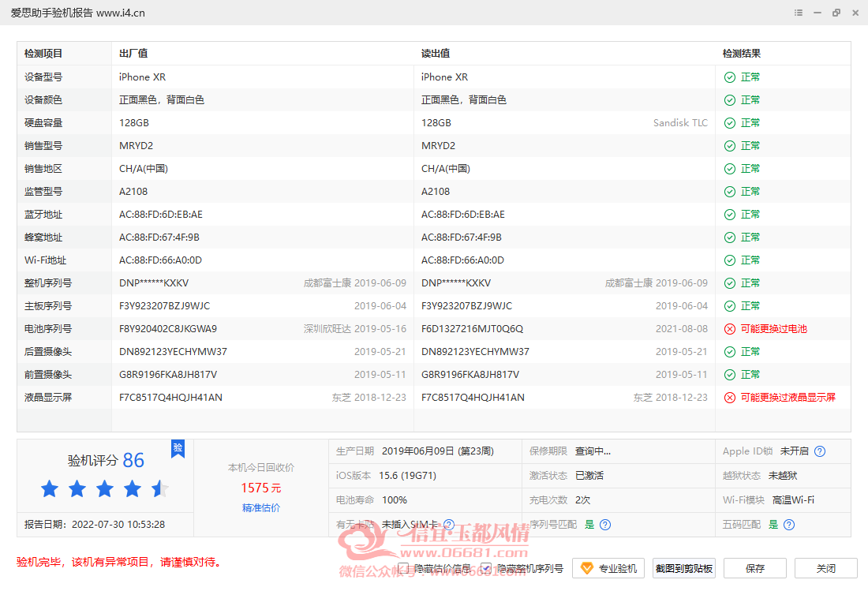Click the help icon beside 序列号匹配
Viewport: 868px width, 591px height.
click(x=605, y=525)
